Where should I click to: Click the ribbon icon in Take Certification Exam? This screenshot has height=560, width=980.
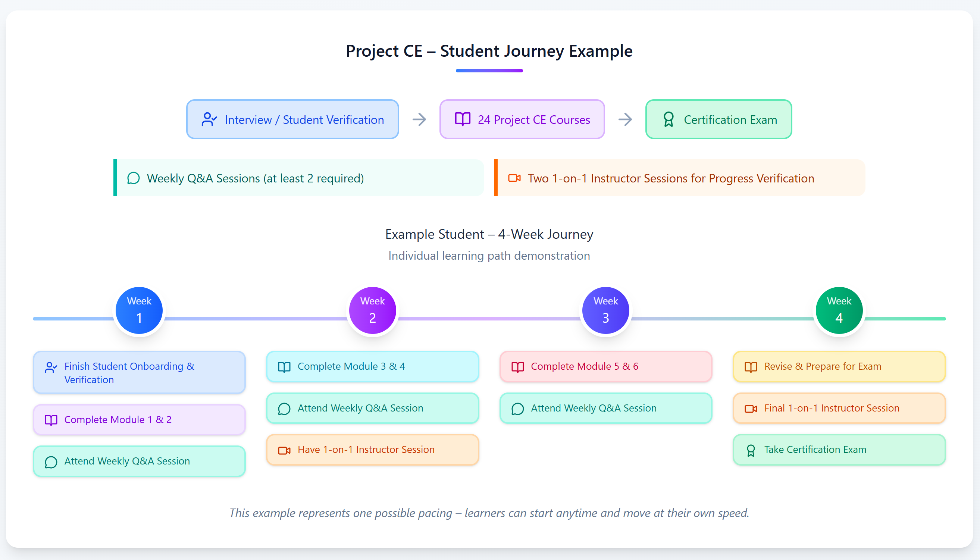(x=751, y=450)
